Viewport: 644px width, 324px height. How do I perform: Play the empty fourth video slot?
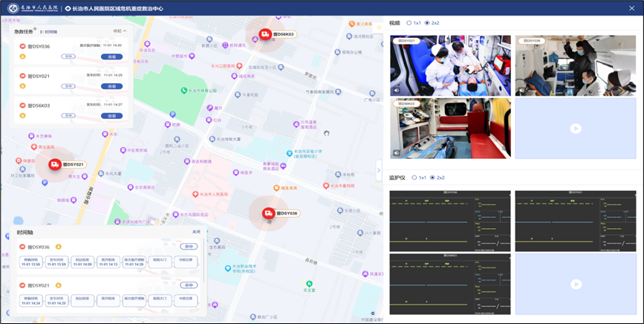(575, 128)
